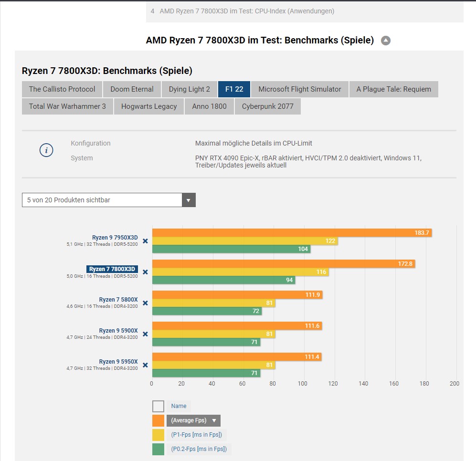Open the CPU-Index (Anwendungen) contents link
This screenshot has width=476, height=461.
(x=247, y=11)
